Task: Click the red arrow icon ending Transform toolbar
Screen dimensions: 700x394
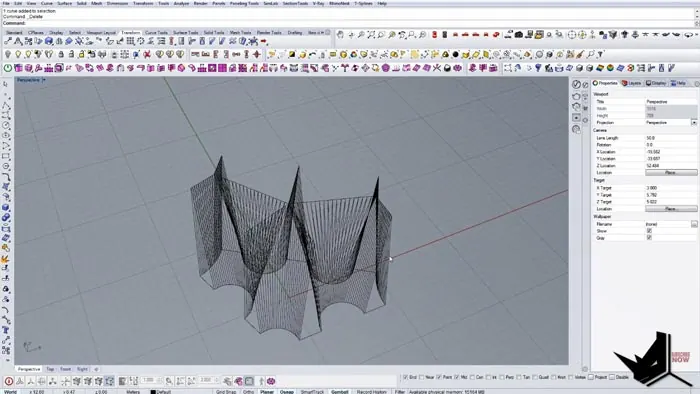Action: pyautogui.click(x=263, y=41)
